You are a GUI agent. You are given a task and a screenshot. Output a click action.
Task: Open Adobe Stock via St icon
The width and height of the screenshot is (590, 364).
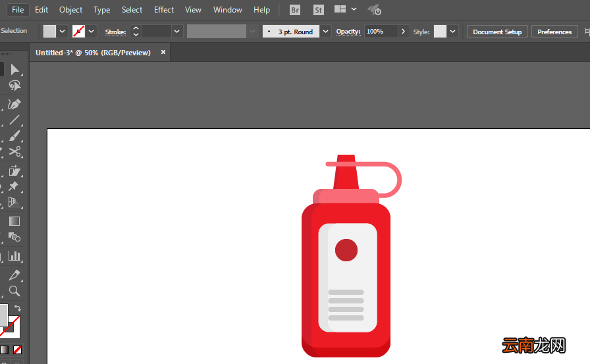tap(318, 10)
